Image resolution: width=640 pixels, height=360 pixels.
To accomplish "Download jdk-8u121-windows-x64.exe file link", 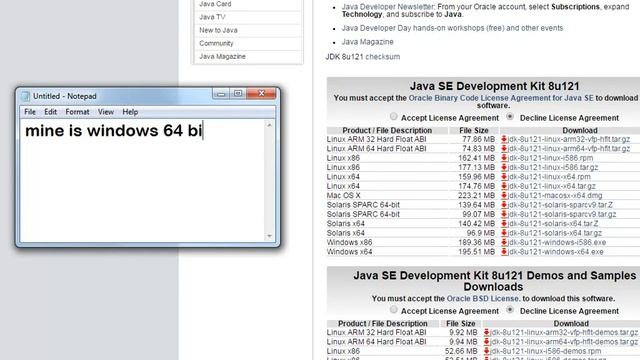I will [x=556, y=252].
